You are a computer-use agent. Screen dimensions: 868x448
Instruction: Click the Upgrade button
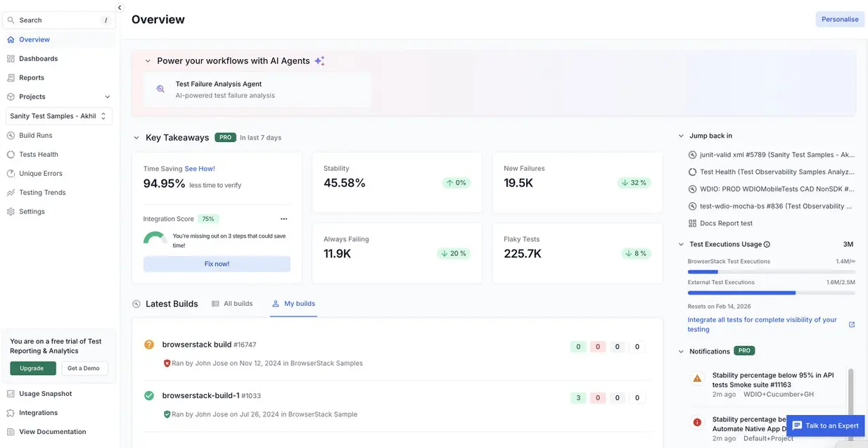pos(32,368)
